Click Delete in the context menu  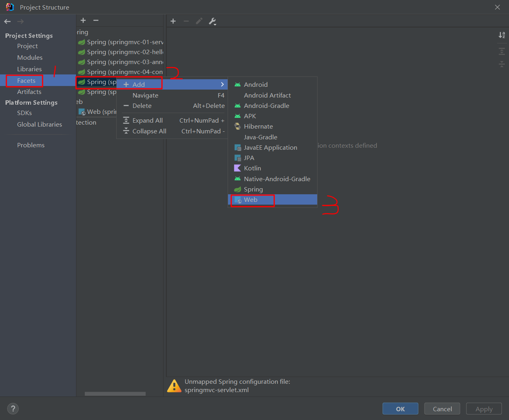click(x=172, y=106)
